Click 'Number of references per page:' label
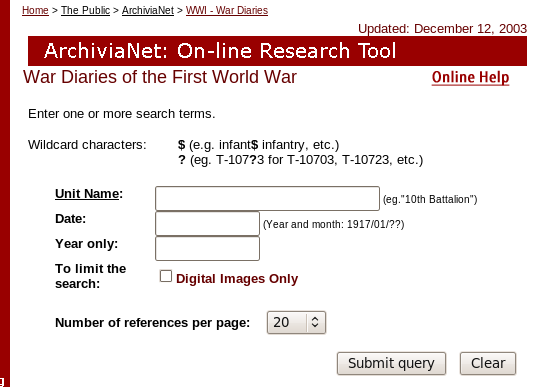Image resolution: width=550 pixels, height=387 pixels. click(153, 323)
